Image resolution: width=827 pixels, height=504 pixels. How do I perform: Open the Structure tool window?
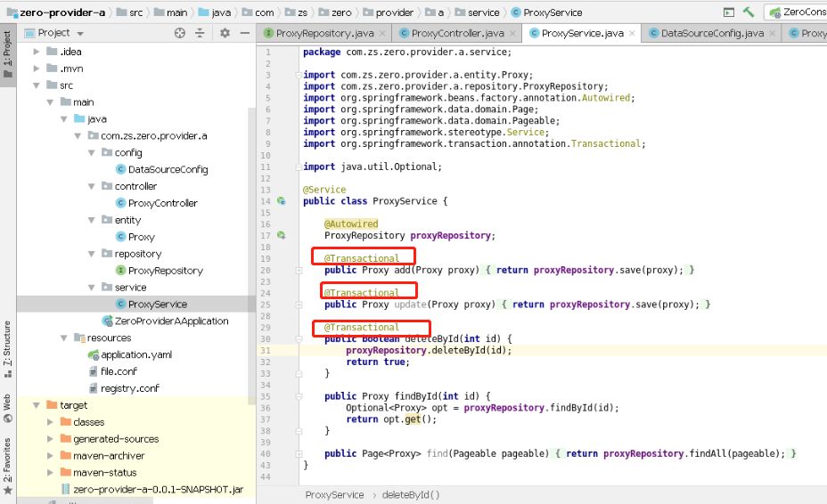(7, 348)
